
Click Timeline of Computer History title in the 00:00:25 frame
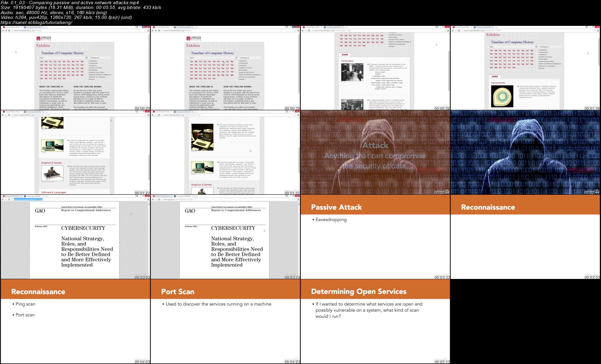pos(63,53)
